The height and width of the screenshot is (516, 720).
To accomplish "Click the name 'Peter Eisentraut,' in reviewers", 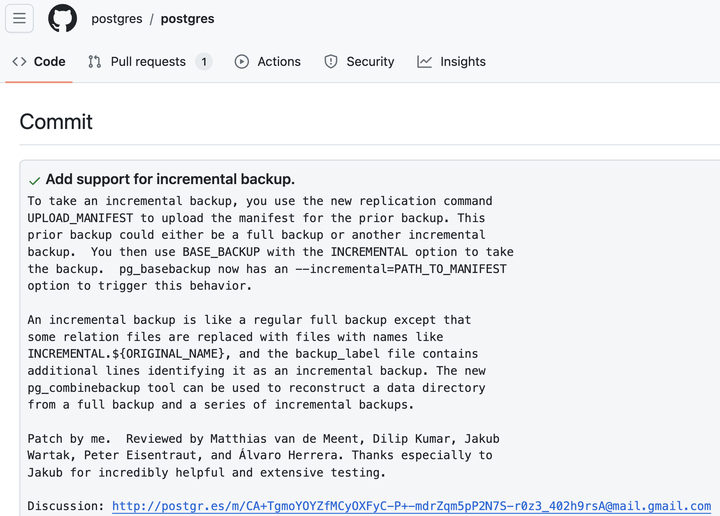I will 143,455.
